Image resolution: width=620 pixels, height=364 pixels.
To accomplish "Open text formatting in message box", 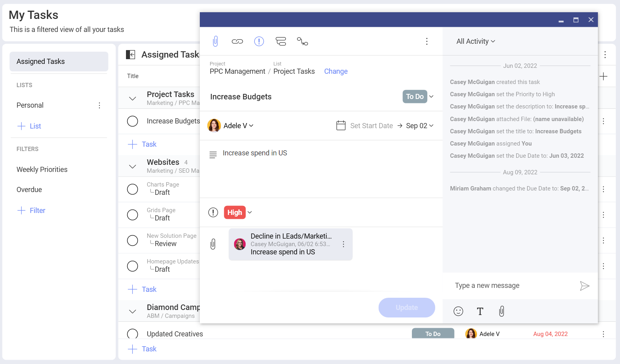I will pos(480,312).
